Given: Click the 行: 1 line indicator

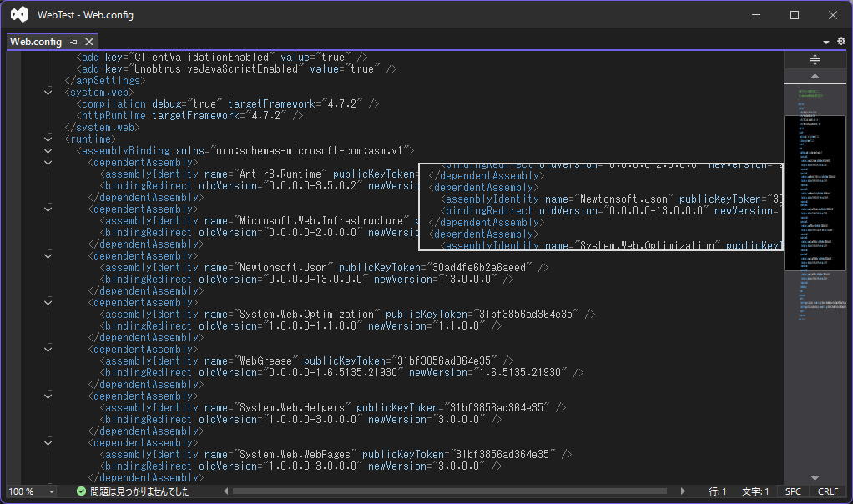Looking at the screenshot, I should tap(718, 491).
